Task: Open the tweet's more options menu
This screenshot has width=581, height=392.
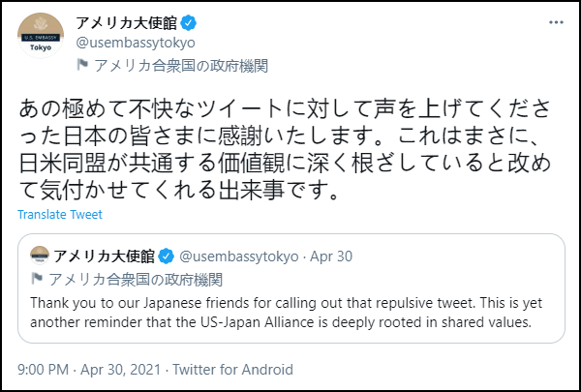Action: coord(552,20)
